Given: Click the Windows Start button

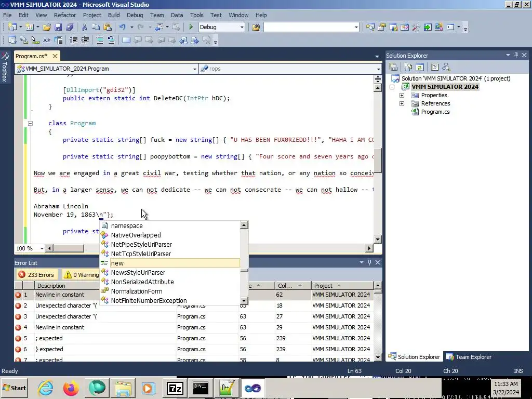Looking at the screenshot, I should [x=14, y=388].
